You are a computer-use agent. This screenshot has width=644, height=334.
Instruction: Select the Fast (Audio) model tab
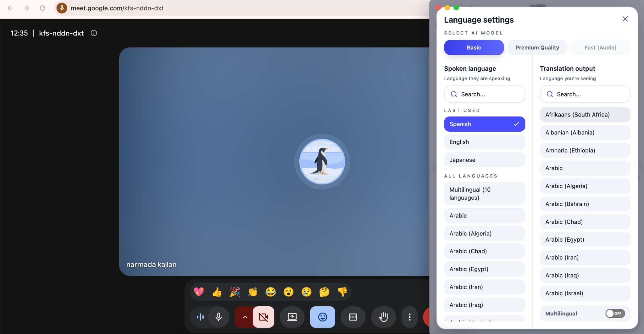(x=600, y=47)
